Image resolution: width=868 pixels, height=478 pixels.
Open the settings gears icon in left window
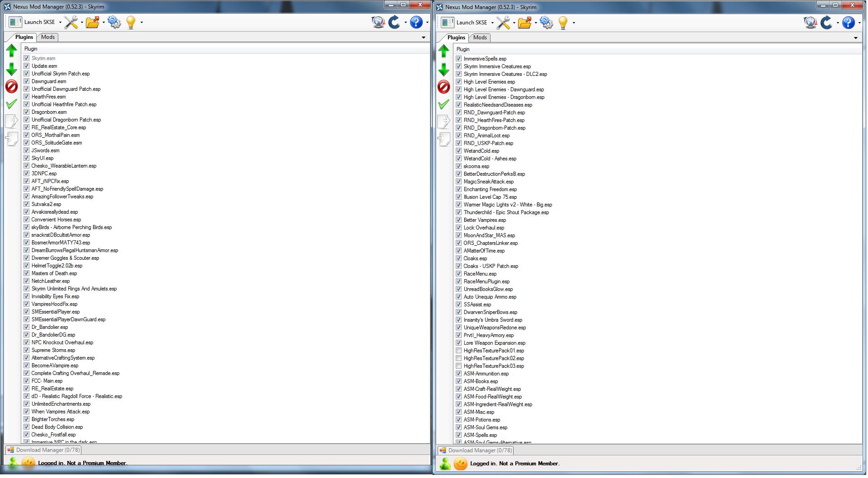(x=114, y=22)
